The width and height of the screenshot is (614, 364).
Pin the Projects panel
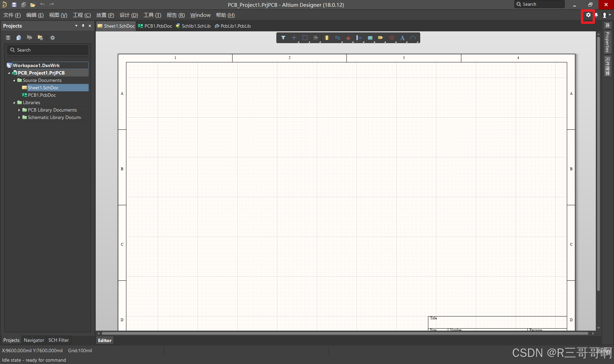pos(83,26)
